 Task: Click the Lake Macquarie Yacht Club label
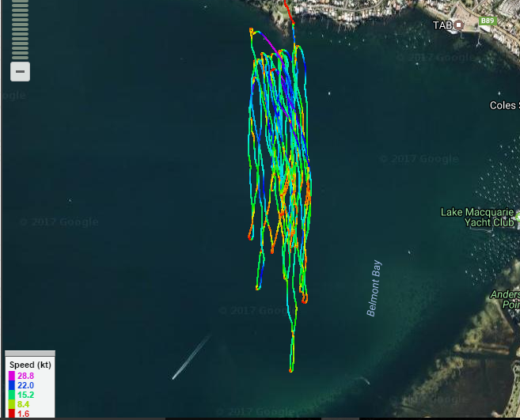479,217
